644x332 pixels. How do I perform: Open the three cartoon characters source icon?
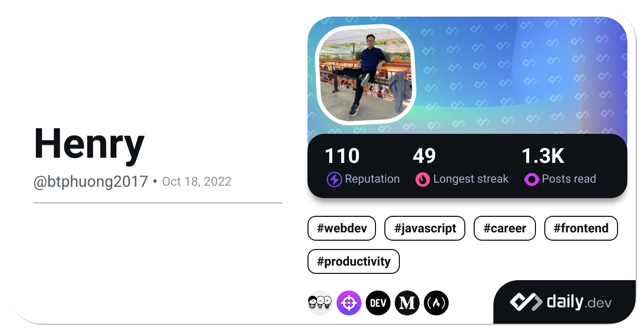pyautogui.click(x=320, y=303)
